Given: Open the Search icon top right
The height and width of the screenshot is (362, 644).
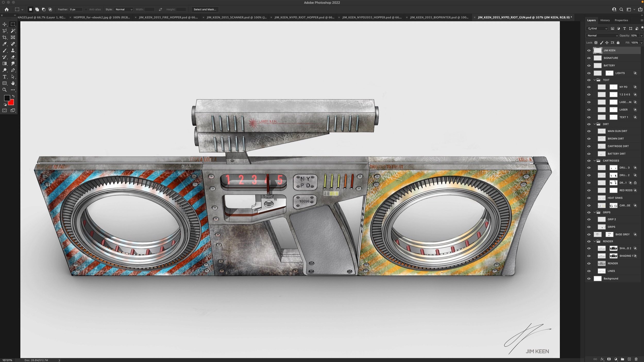Looking at the screenshot, I should [621, 10].
